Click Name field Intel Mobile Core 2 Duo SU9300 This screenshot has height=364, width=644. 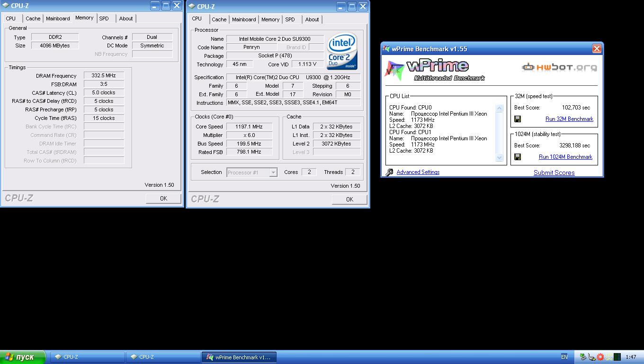point(275,39)
